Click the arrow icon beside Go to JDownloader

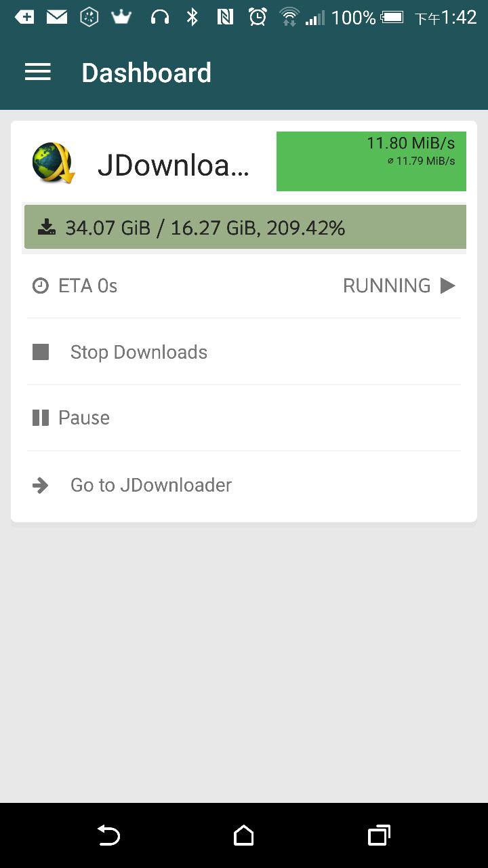coord(41,485)
